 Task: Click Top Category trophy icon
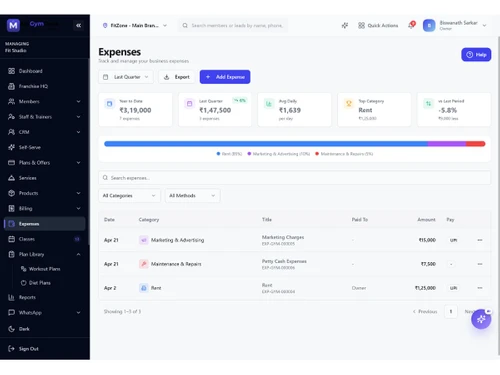coord(349,104)
